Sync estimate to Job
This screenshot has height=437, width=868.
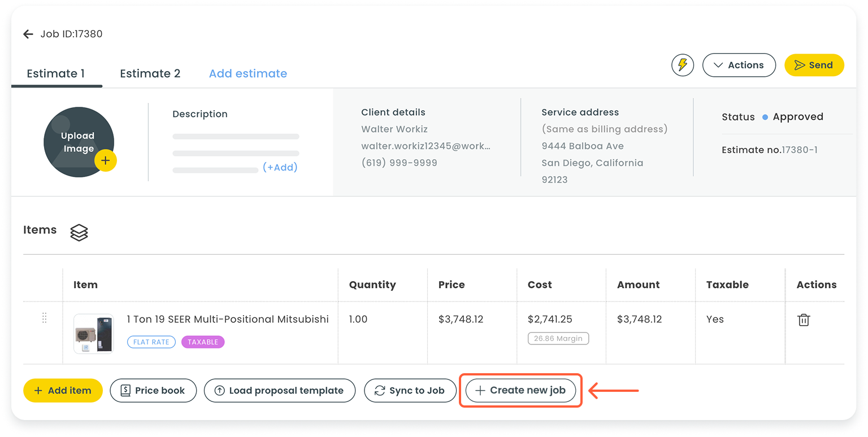click(410, 391)
